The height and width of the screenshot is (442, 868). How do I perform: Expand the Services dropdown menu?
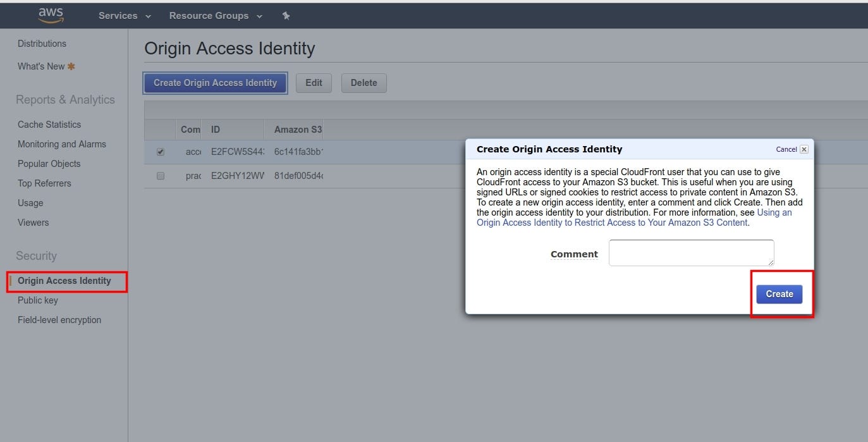[x=125, y=16]
